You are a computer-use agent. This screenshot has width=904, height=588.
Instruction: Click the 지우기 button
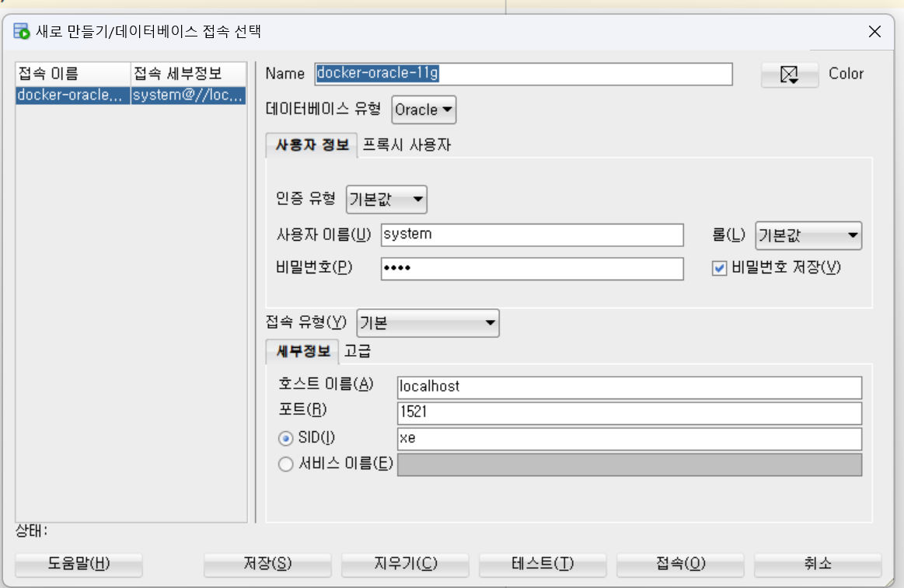405,563
